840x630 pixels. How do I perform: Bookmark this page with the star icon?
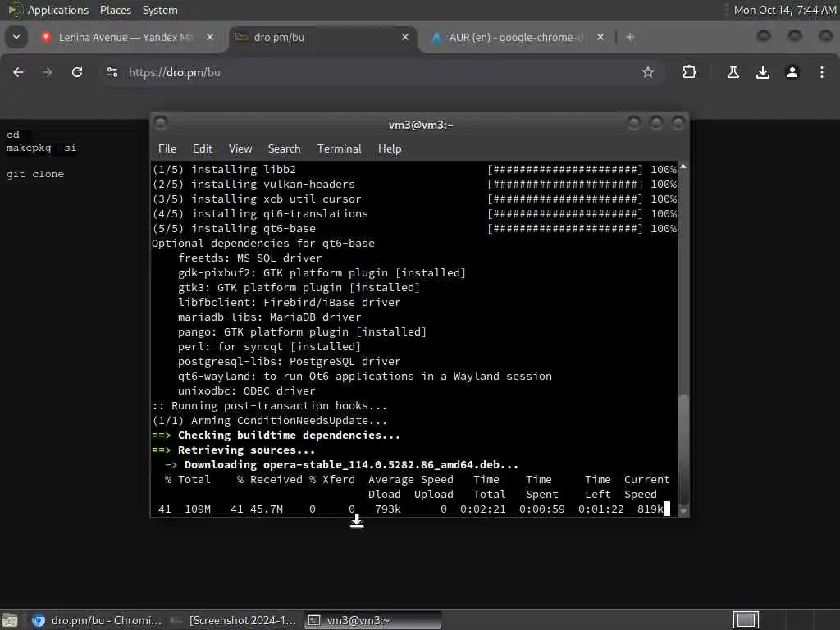[x=648, y=72]
